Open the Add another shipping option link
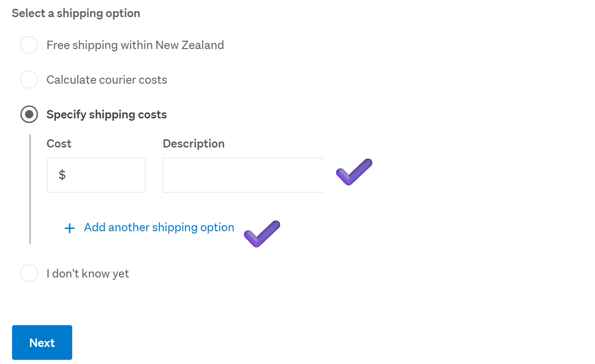This screenshot has width=595, height=364. pos(159,228)
